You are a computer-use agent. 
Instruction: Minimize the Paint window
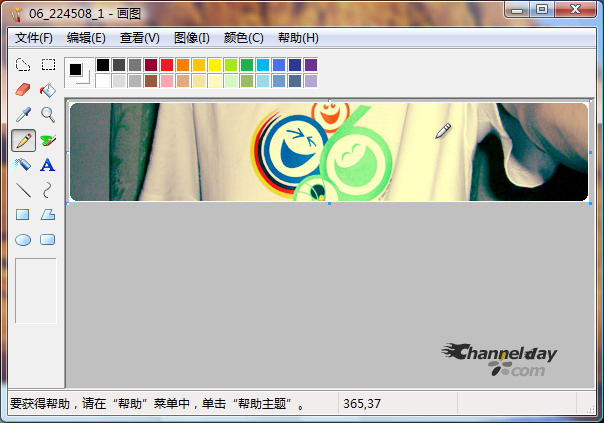[x=517, y=10]
